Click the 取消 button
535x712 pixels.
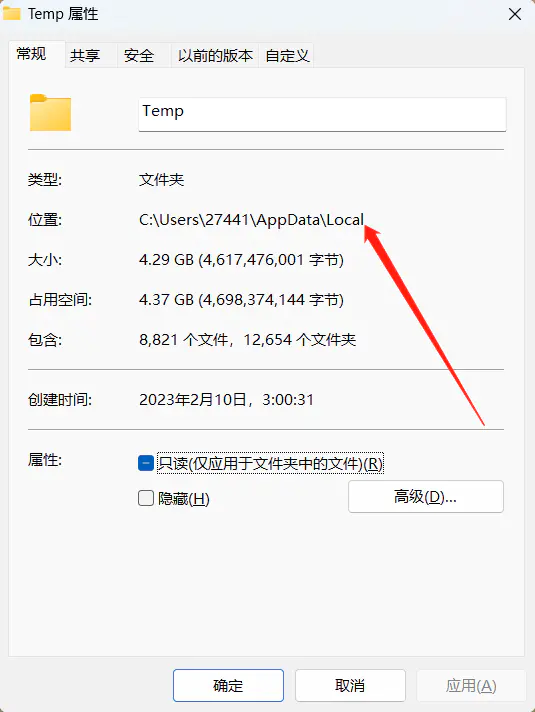350,685
